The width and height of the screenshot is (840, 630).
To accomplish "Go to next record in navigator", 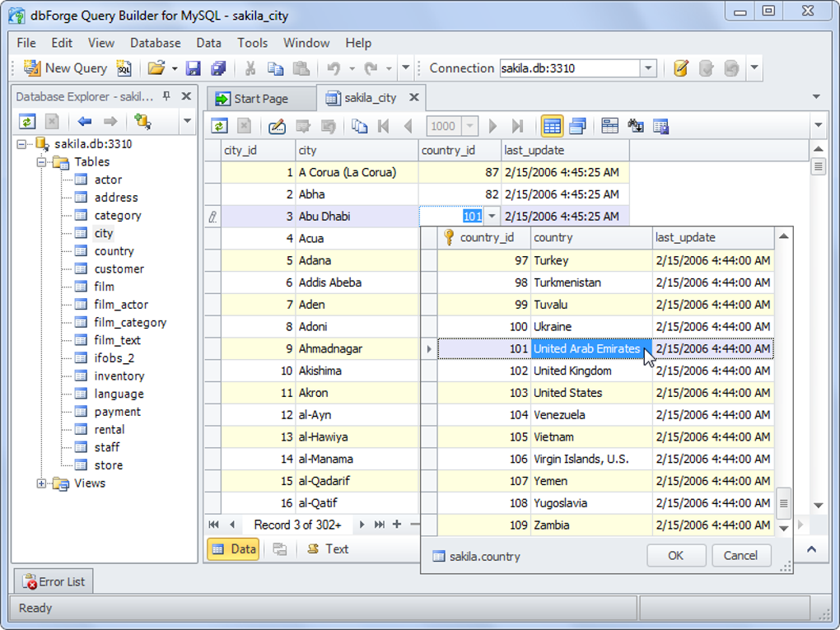I will pyautogui.click(x=362, y=525).
